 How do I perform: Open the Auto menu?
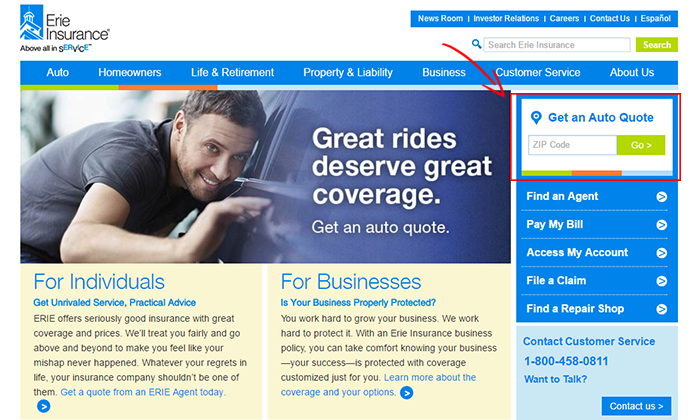click(58, 72)
